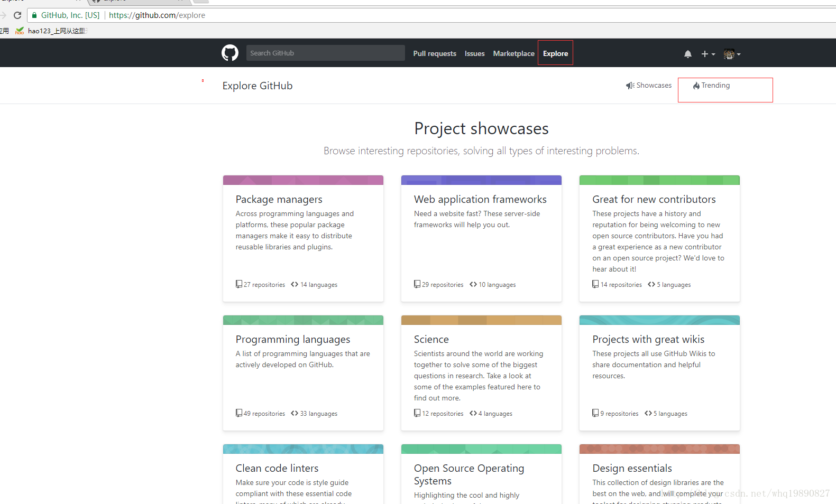
Task: Click the purple Web application frameworks banner
Action: (481, 180)
